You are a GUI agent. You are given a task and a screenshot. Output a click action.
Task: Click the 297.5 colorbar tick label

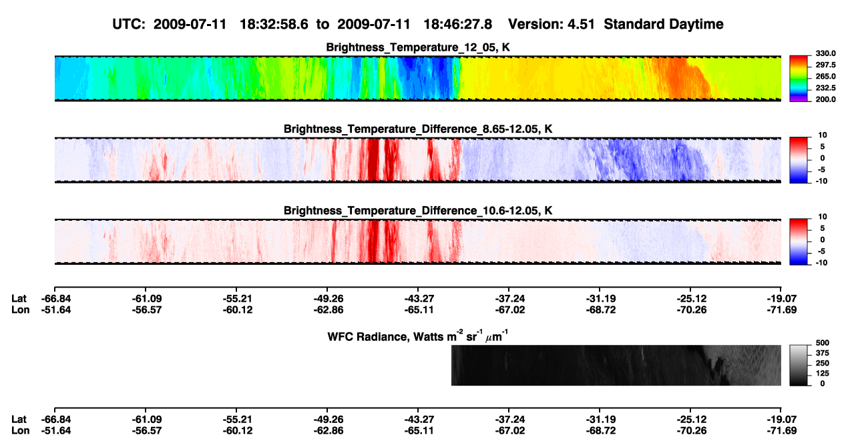(x=825, y=65)
